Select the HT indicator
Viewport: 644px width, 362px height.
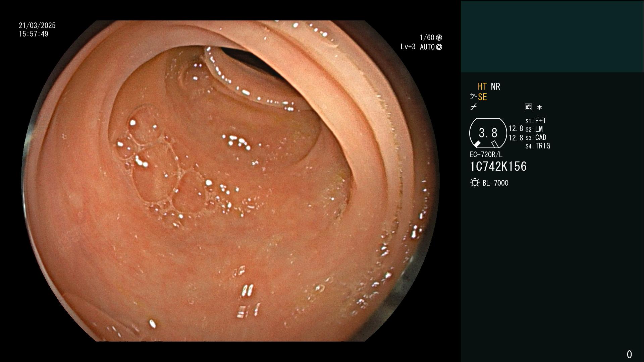482,86
